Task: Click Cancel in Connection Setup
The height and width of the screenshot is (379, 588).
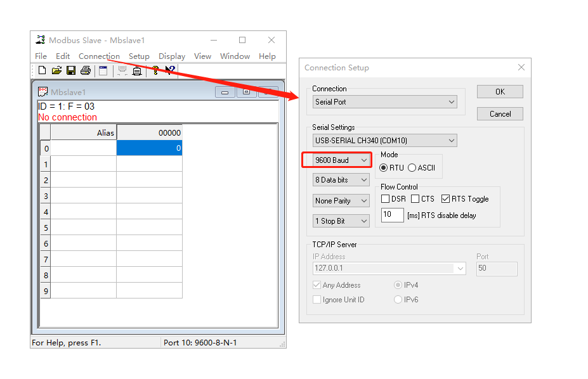Action: tap(500, 114)
